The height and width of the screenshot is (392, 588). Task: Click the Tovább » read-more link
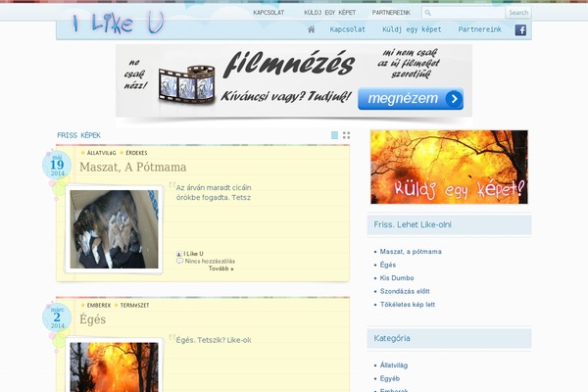[x=220, y=269]
